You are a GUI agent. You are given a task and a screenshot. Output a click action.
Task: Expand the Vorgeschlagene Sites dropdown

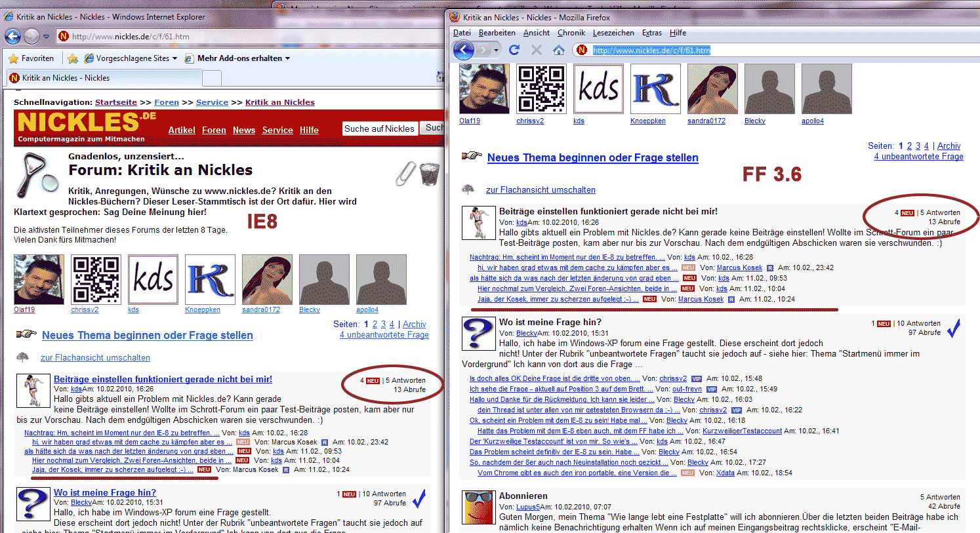[174, 58]
